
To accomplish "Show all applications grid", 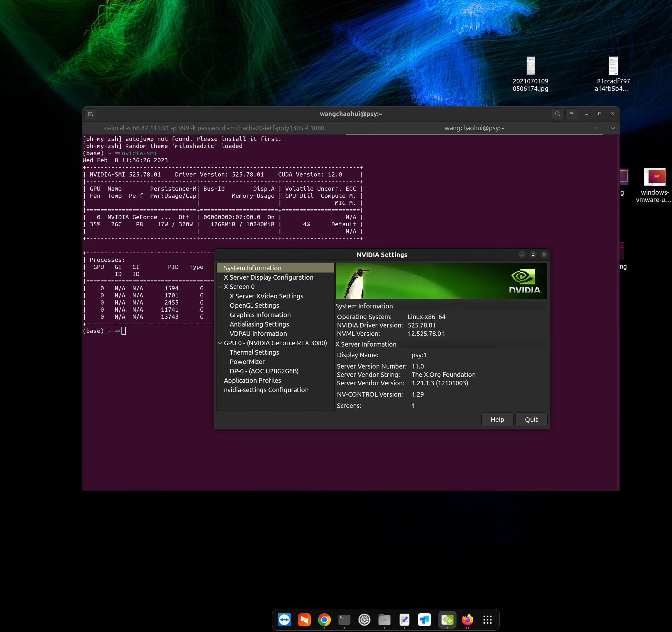I will tap(488, 620).
